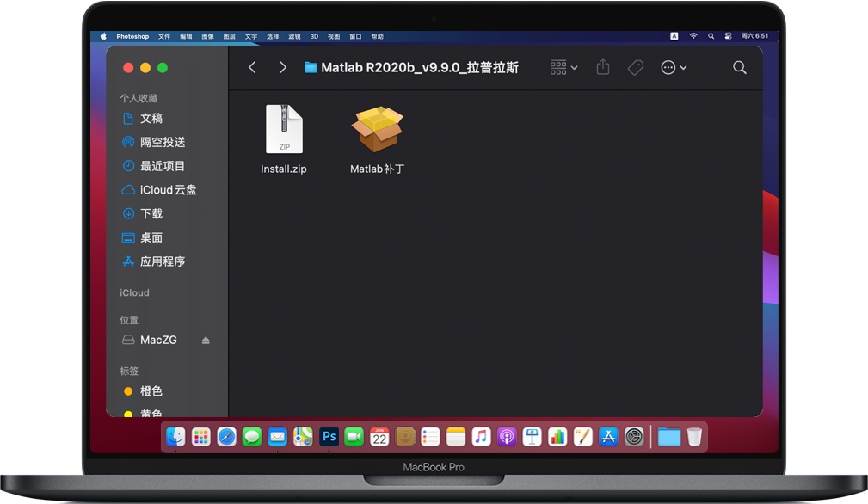Open the App Store from the Dock
Image resolution: width=868 pixels, height=504 pixels.
pos(608,437)
